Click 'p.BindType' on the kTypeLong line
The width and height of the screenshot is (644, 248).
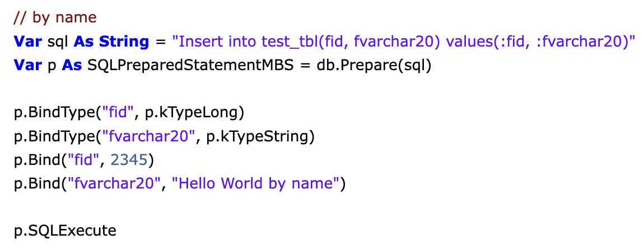(55, 113)
